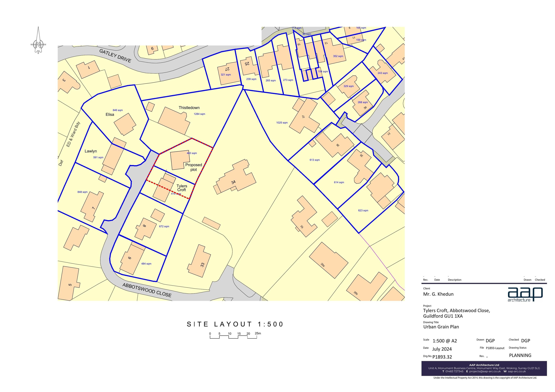Click the projects@aap-arc.co.uk email address
Image resolution: width=555 pixels, height=392 pixels.
tap(485, 371)
